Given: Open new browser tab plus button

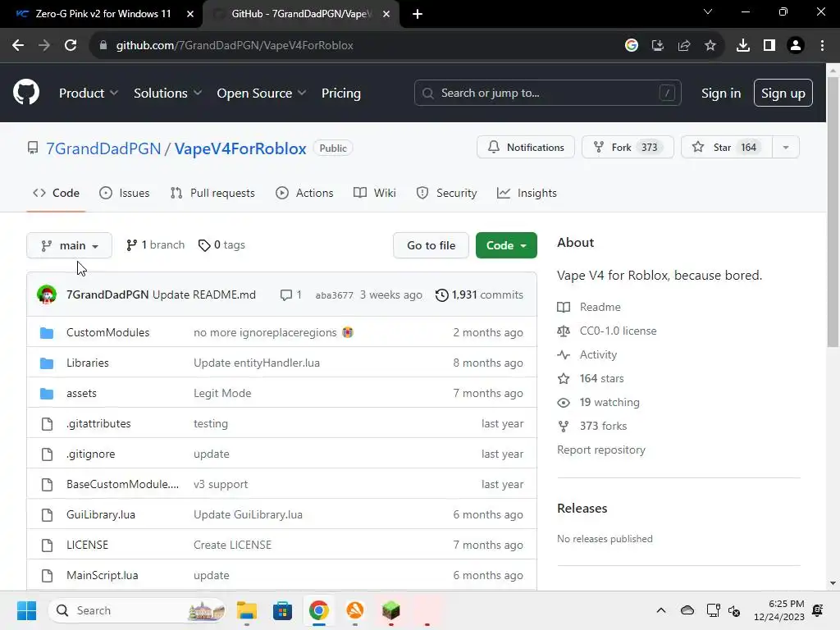Looking at the screenshot, I should coord(418,14).
